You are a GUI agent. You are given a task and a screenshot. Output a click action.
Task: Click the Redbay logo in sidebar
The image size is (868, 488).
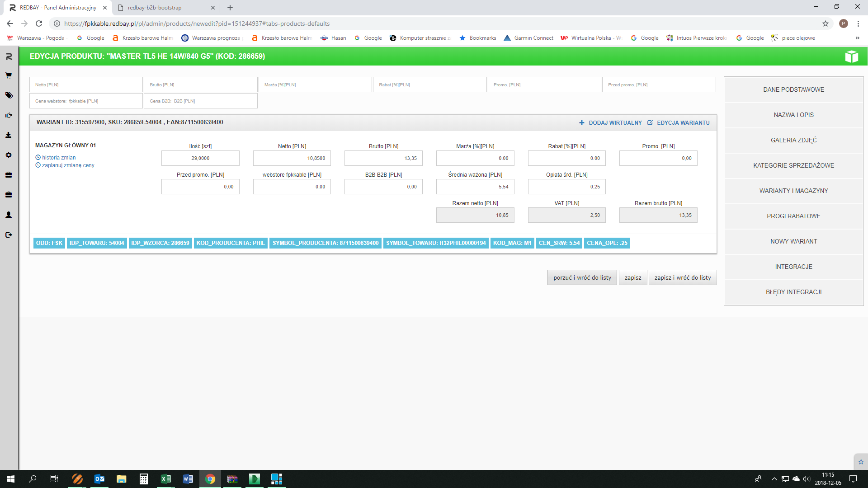tap(9, 56)
